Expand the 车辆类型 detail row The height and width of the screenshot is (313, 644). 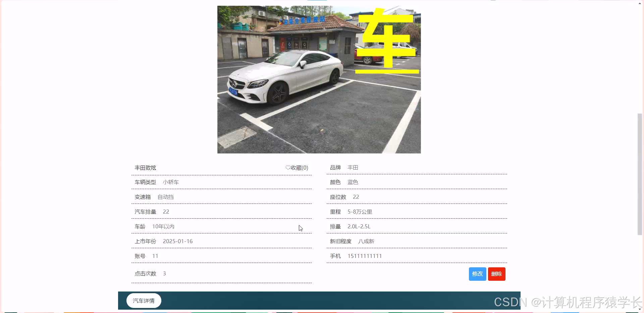pyautogui.click(x=221, y=182)
